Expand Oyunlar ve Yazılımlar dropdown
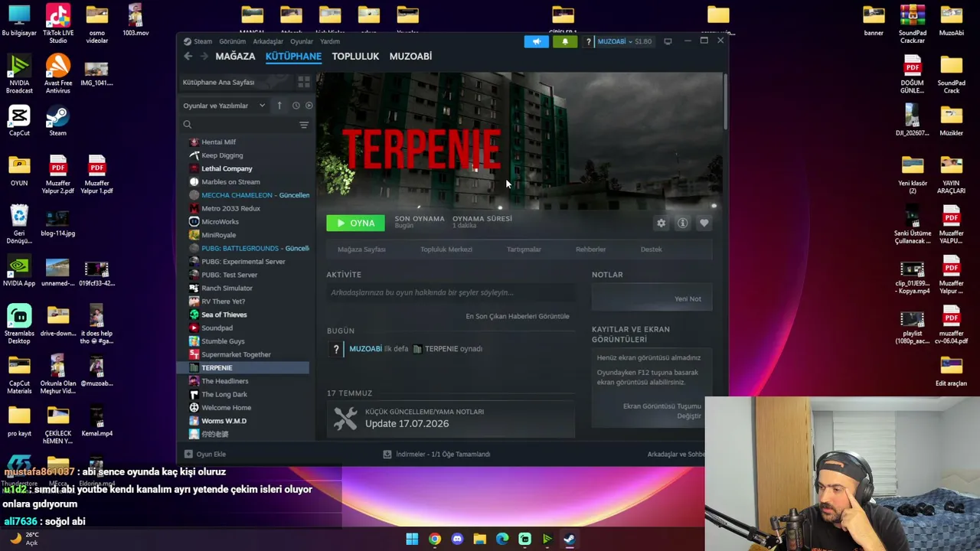Image resolution: width=980 pixels, height=551 pixels. pos(224,106)
